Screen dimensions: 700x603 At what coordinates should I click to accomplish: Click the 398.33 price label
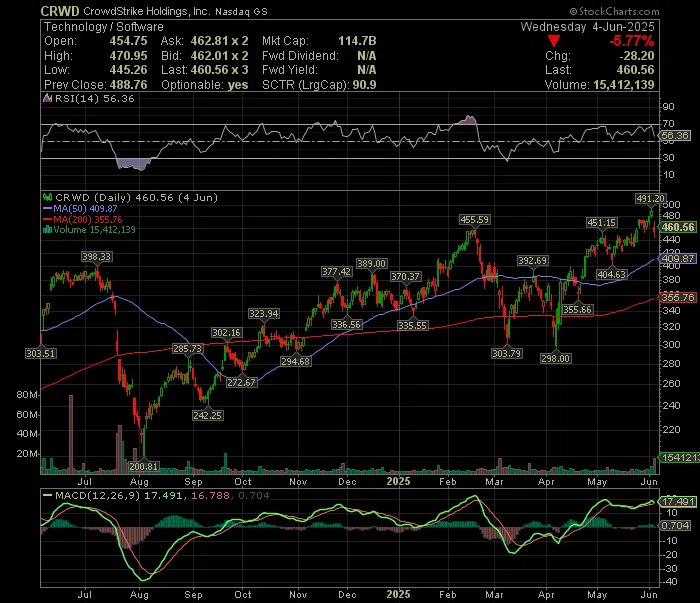pos(96,256)
